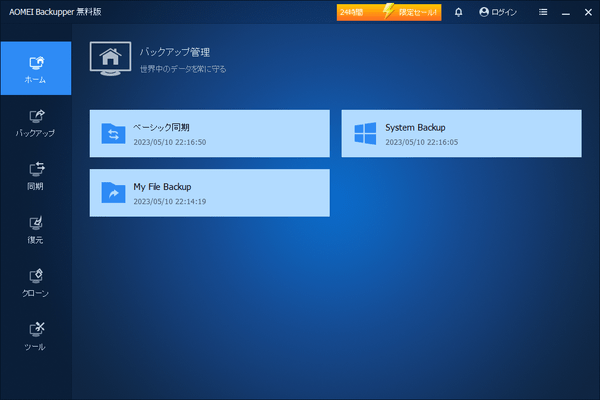Open the クローン (Clone) section
600x400 pixels.
pos(36,283)
